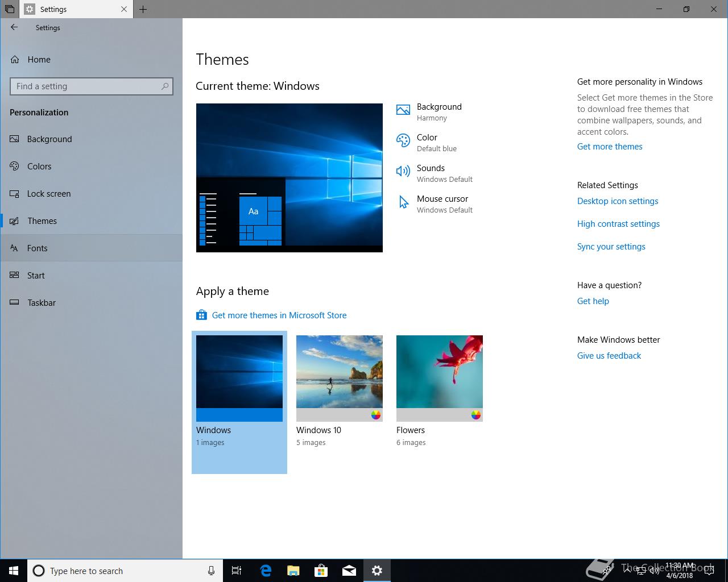
Task: Click Get more themes in Microsoft Store
Action: 279,315
